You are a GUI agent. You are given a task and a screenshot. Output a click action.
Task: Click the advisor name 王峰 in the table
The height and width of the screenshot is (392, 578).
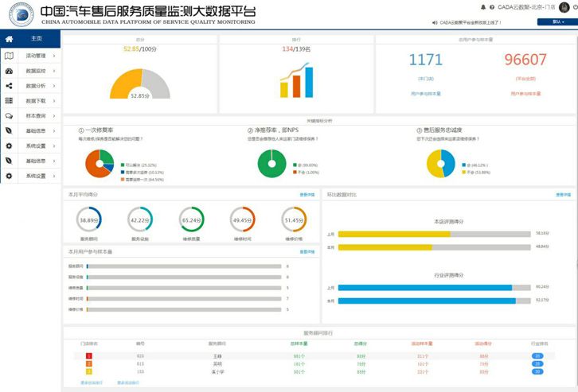pos(217,356)
